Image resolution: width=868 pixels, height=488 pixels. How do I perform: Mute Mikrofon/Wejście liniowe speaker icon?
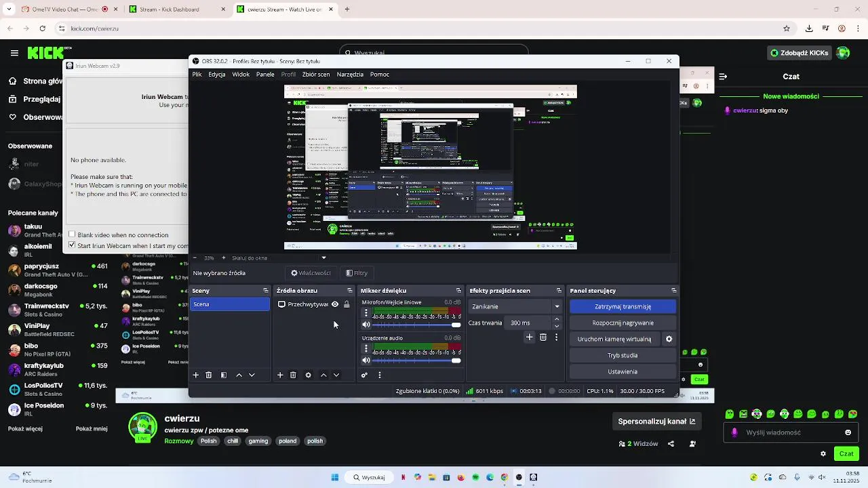click(x=366, y=325)
